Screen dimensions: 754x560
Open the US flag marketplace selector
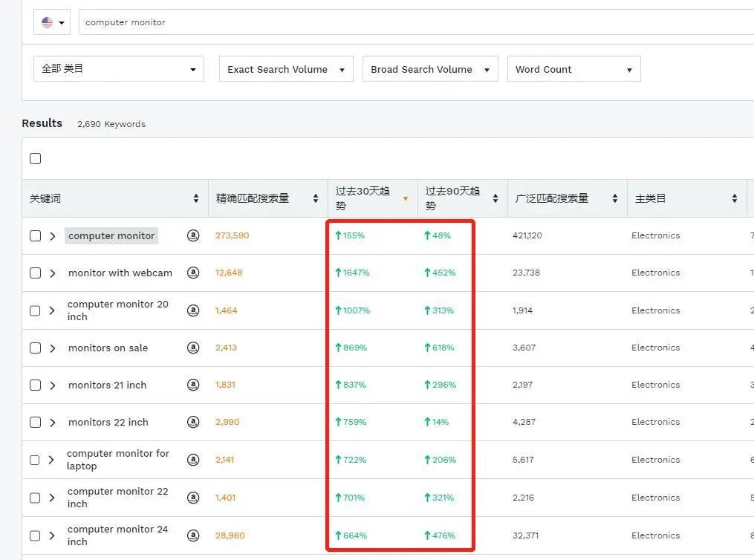pyautogui.click(x=51, y=22)
